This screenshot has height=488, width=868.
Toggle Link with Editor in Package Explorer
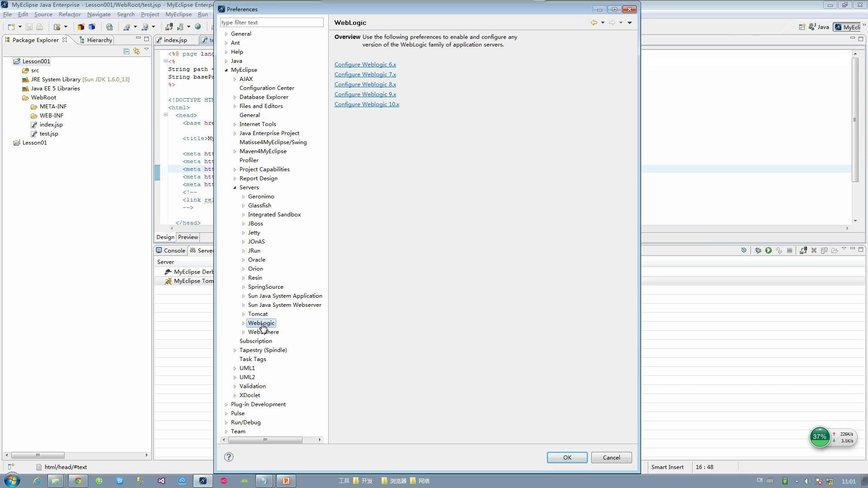pyautogui.click(x=136, y=51)
